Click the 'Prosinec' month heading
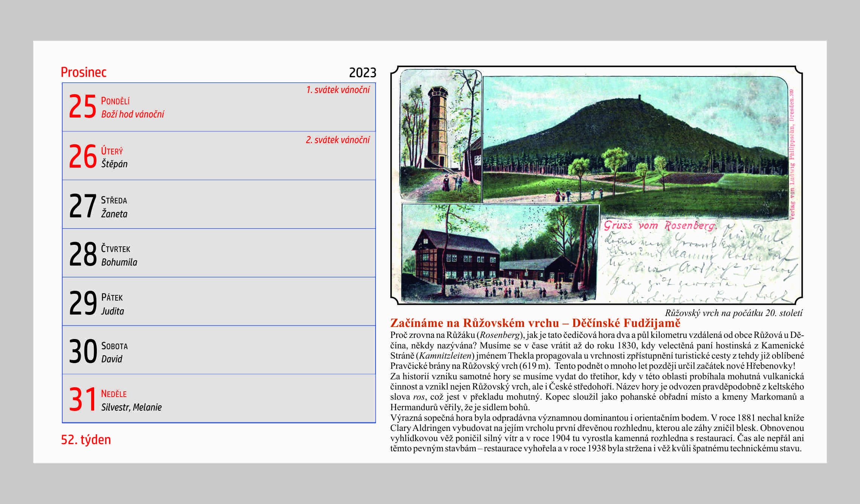This screenshot has height=504, width=860. pos(84,72)
